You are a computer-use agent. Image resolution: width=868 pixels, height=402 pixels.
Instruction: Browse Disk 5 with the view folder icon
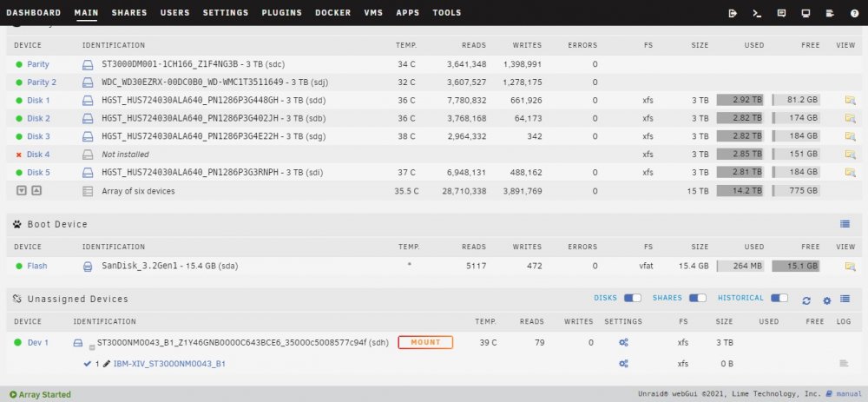851,172
